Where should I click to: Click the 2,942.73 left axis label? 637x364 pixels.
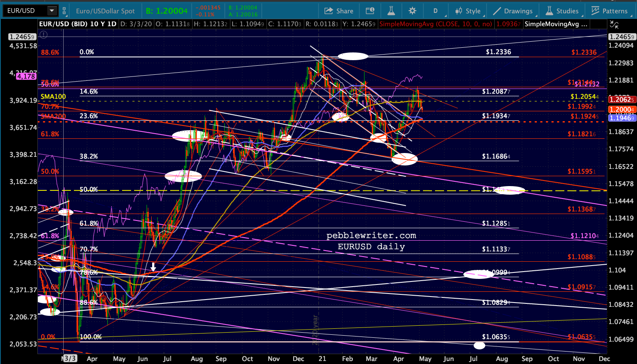(x=23, y=209)
